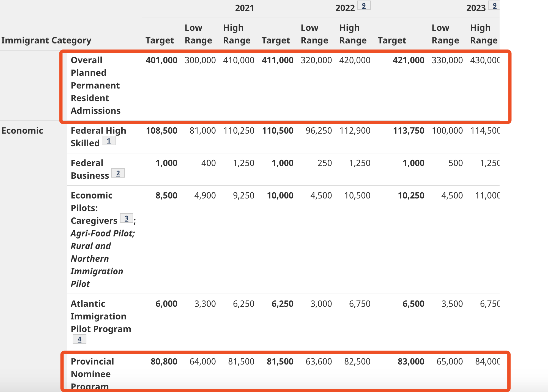Click the 500 Federal Business low range
The image size is (548, 392).
[x=456, y=163]
